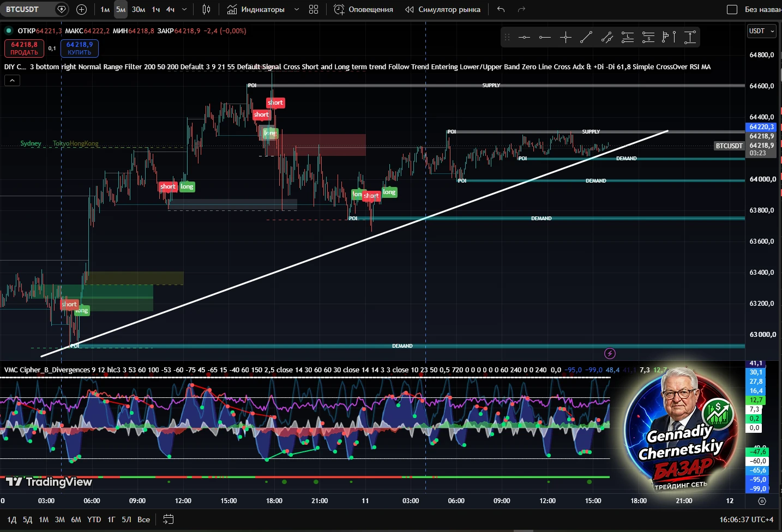Select the horizontal line drawing tool

coord(524,37)
